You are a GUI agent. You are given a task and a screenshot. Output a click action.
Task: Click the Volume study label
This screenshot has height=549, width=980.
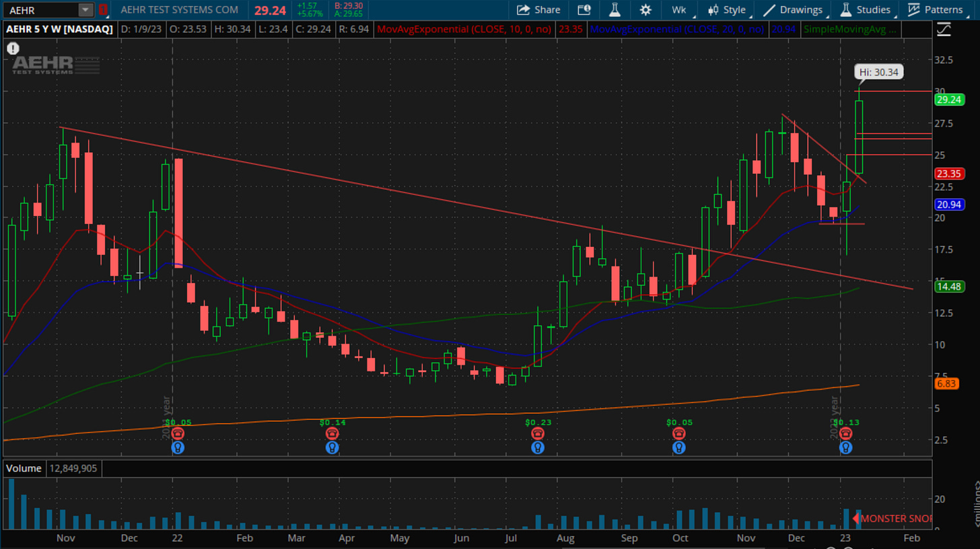(x=24, y=468)
